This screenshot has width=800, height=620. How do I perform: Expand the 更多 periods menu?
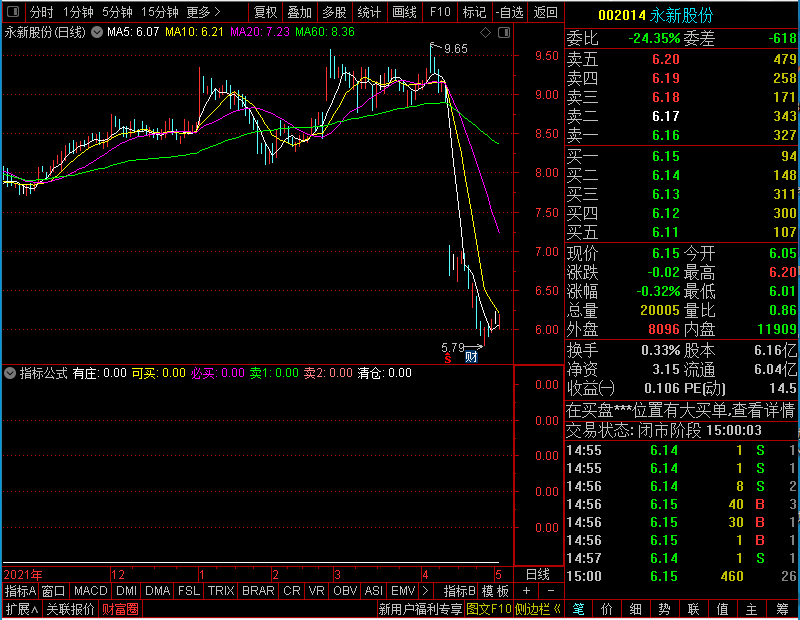tap(203, 12)
